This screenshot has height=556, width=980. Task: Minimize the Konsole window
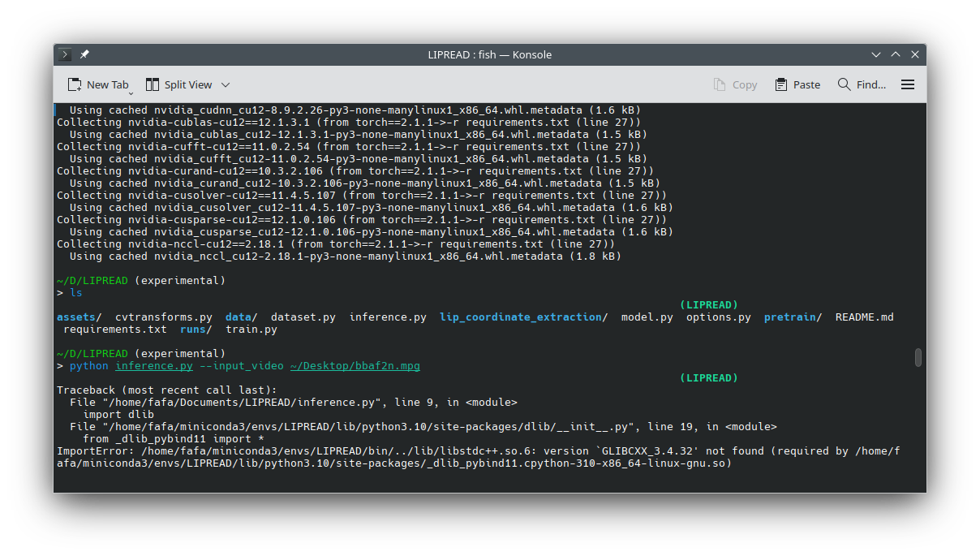[x=876, y=54]
